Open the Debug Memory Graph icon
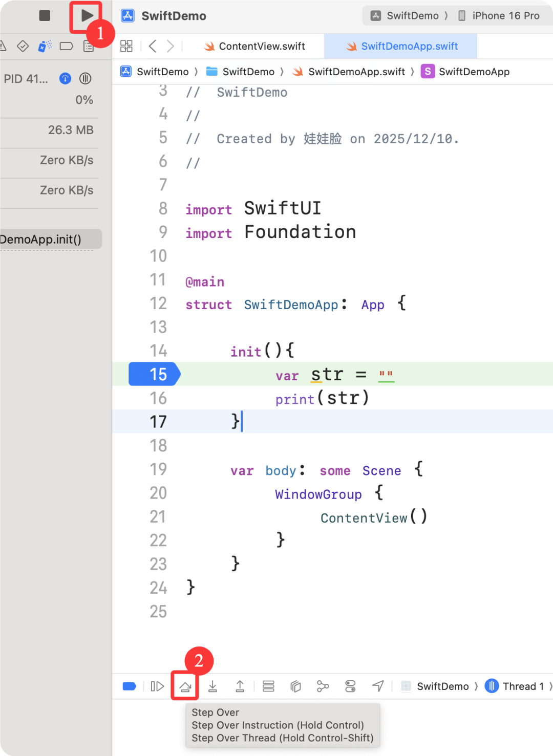 coord(323,686)
